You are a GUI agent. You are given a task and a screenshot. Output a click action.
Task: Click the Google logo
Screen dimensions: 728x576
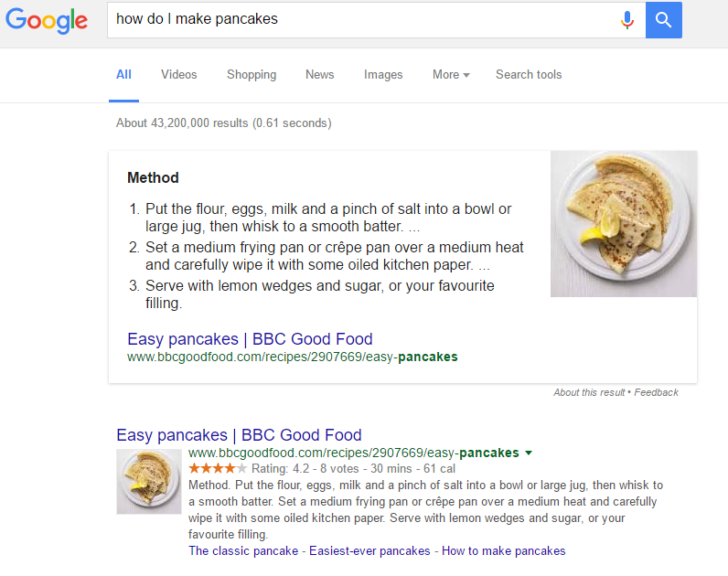click(47, 21)
